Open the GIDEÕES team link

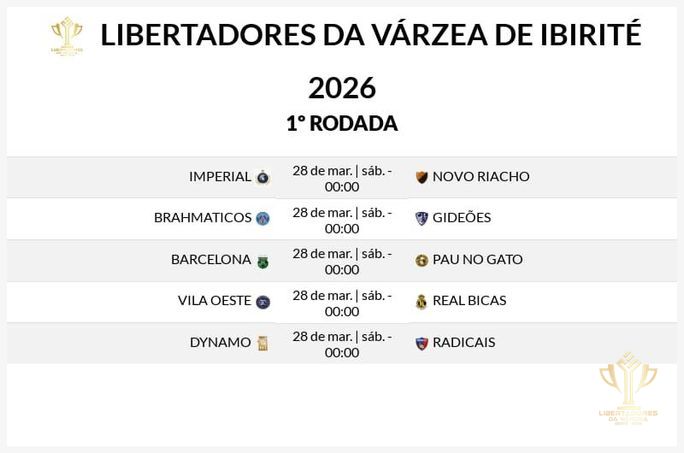[462, 218]
